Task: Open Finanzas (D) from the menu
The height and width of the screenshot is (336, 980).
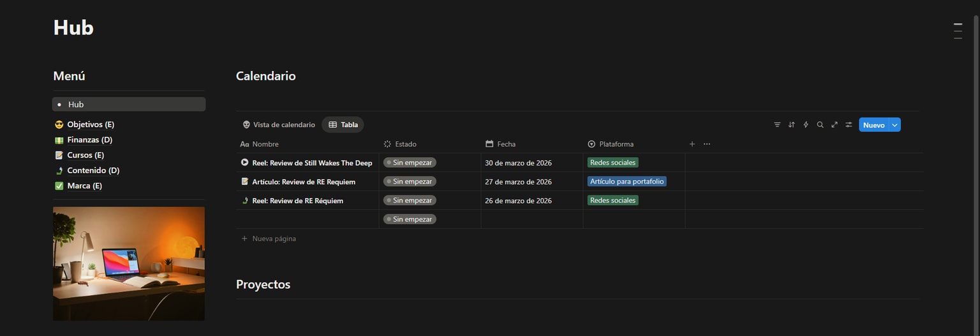Action: (x=90, y=140)
